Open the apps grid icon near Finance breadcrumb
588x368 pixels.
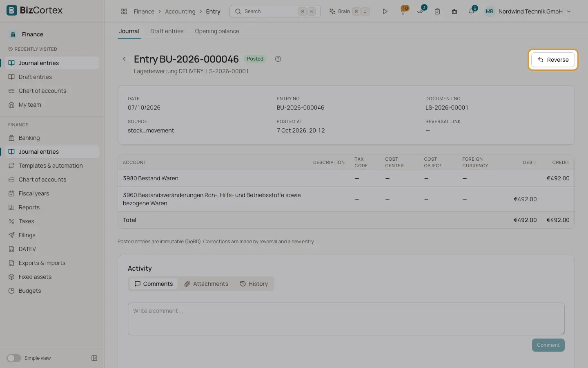coord(124,11)
